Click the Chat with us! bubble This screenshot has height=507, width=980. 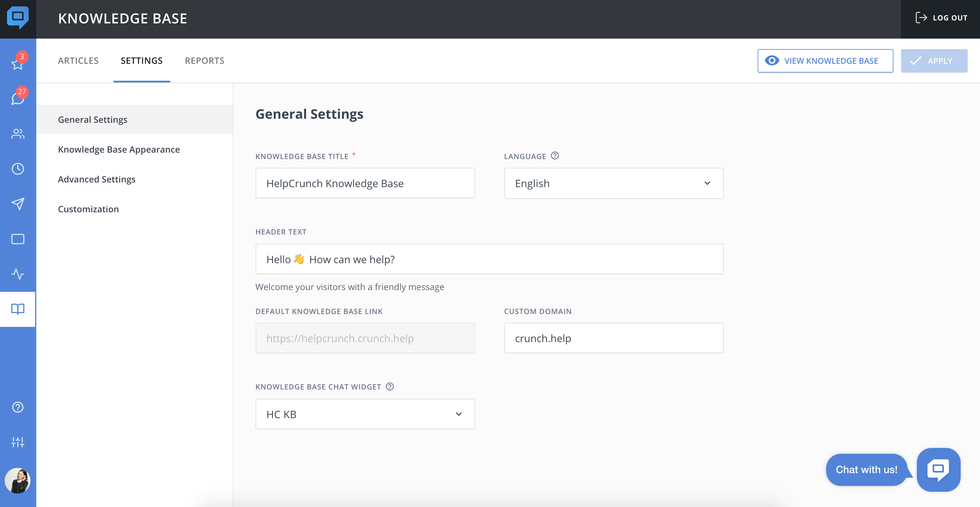[866, 470]
